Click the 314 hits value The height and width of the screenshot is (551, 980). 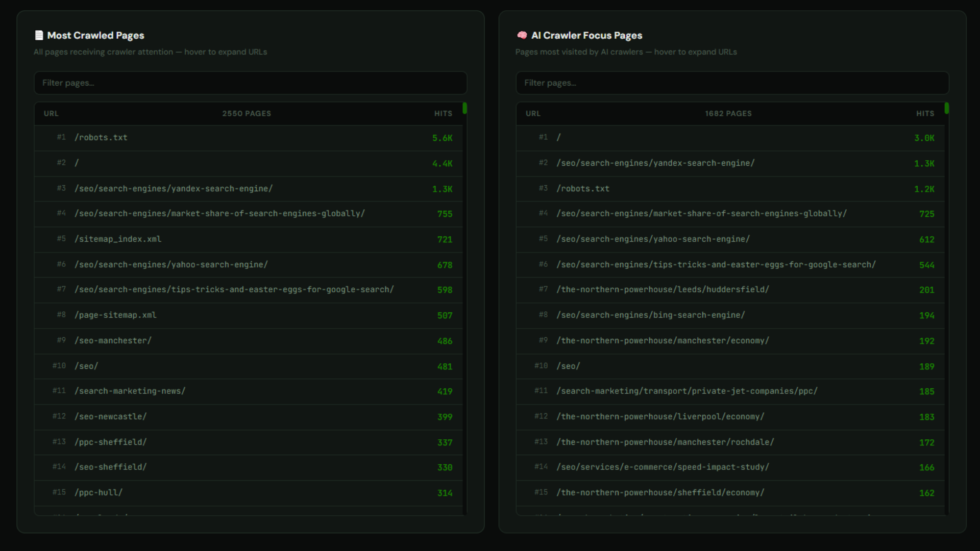click(445, 493)
